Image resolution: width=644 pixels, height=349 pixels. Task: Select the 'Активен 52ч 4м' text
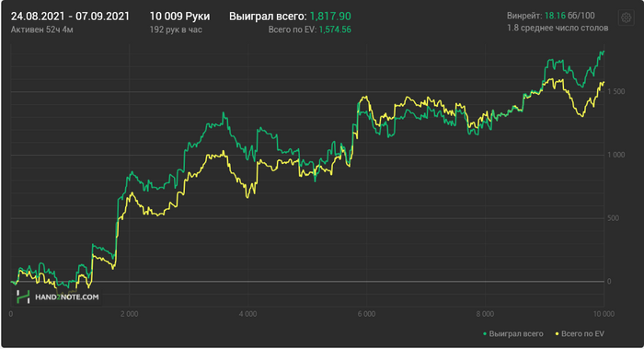coord(42,29)
